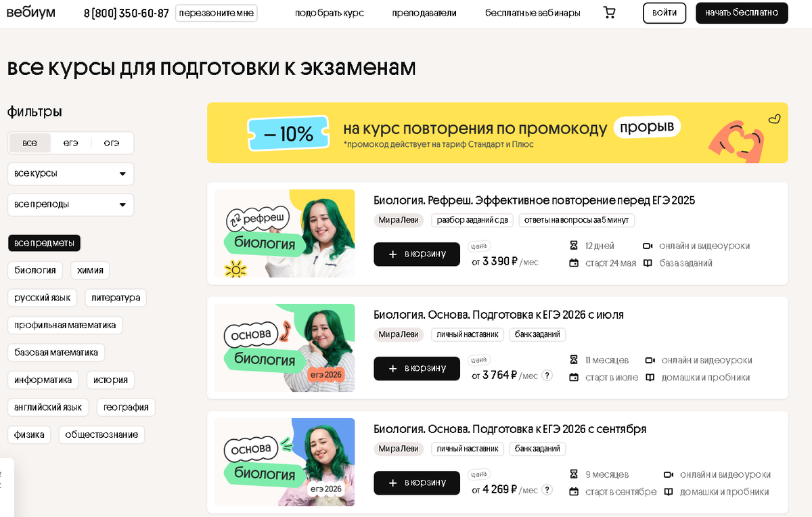Click the начать бесплатно button
This screenshot has width=812, height=517.
click(x=742, y=13)
